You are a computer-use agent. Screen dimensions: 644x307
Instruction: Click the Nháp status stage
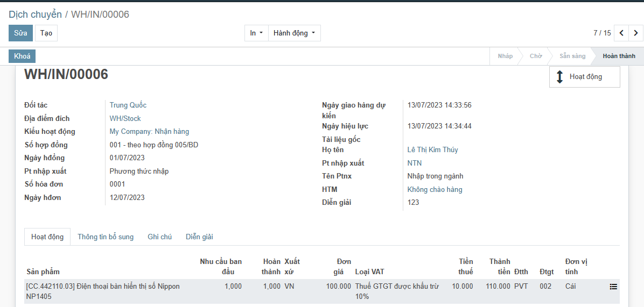point(505,56)
